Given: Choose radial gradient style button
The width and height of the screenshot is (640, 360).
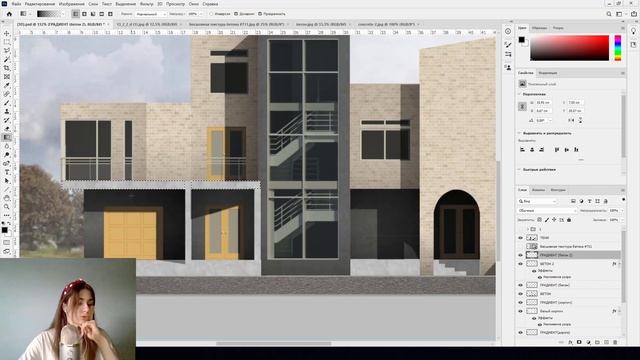Looking at the screenshot, I should tap(84, 14).
